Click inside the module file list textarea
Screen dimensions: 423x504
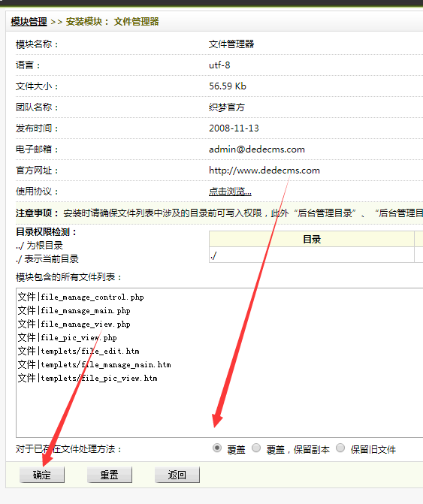click(x=219, y=363)
